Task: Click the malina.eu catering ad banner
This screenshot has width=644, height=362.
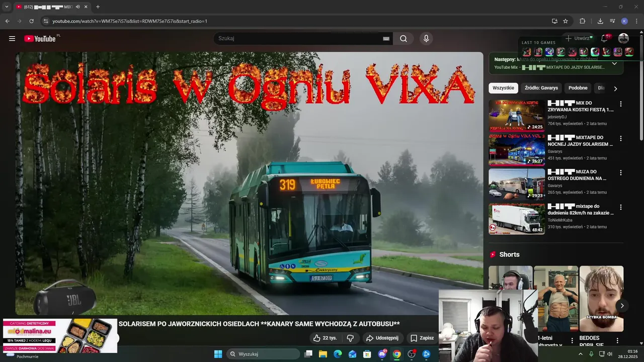Action: coord(60,335)
